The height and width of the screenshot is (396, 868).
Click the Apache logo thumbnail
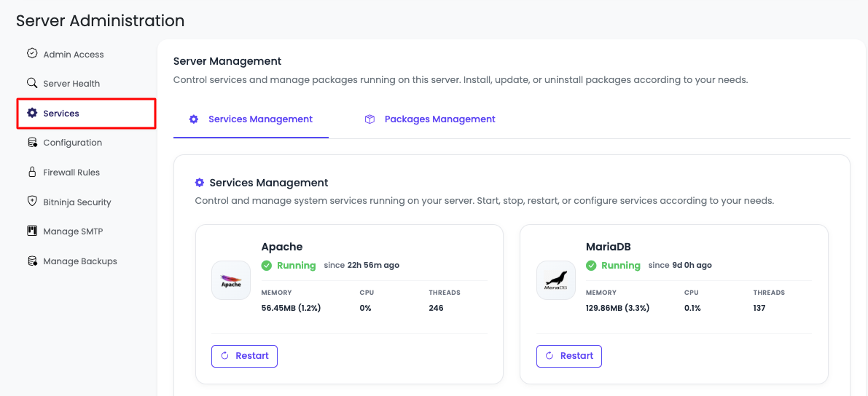[x=231, y=280]
